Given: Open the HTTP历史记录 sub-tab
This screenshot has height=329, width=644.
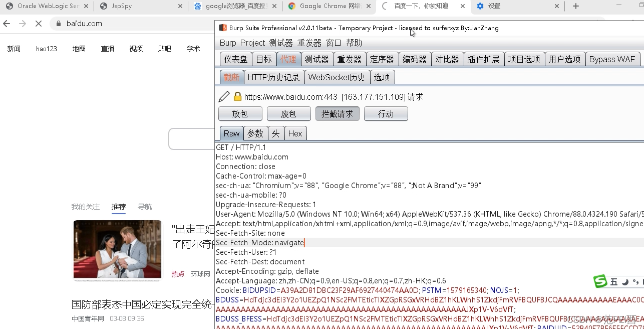Looking at the screenshot, I should coord(274,77).
